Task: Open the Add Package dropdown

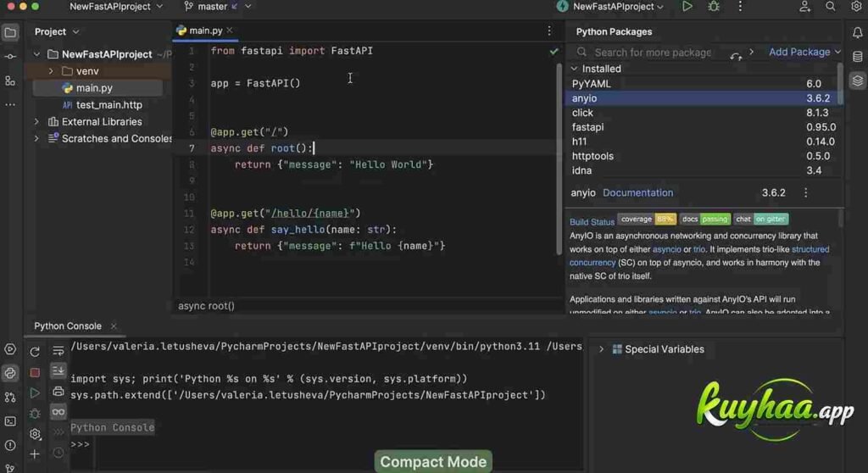Action: (x=804, y=52)
